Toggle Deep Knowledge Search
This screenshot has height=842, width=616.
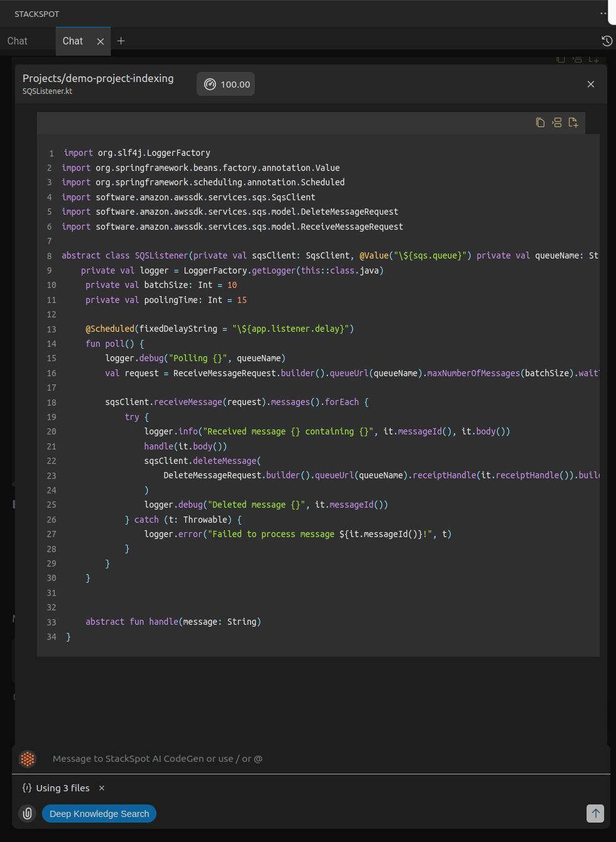coord(99,813)
